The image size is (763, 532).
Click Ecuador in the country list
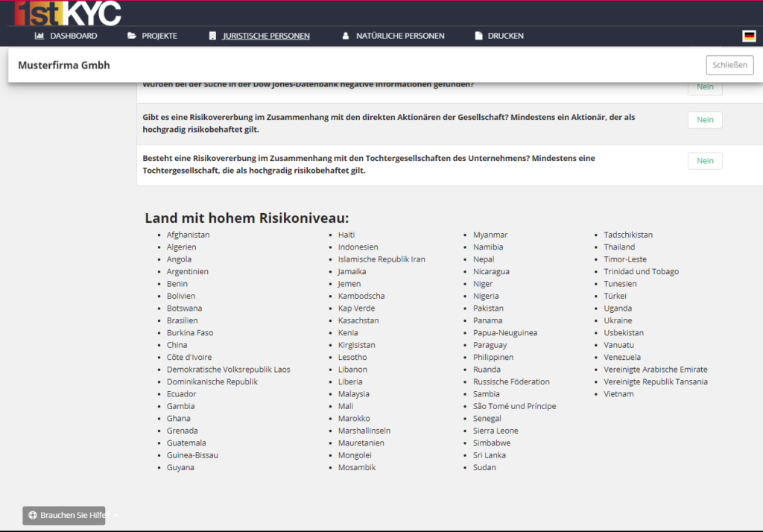pos(182,393)
